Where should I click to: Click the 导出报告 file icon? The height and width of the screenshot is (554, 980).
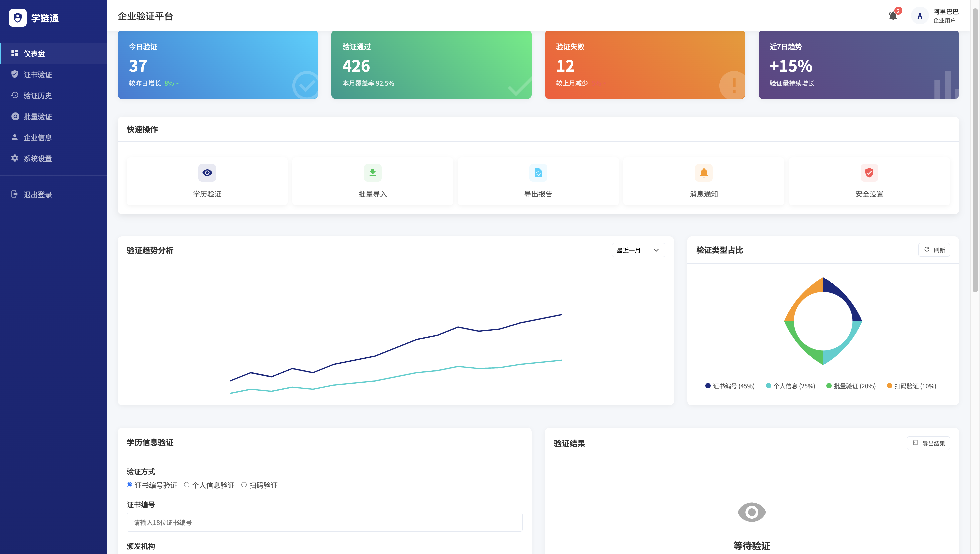538,173
